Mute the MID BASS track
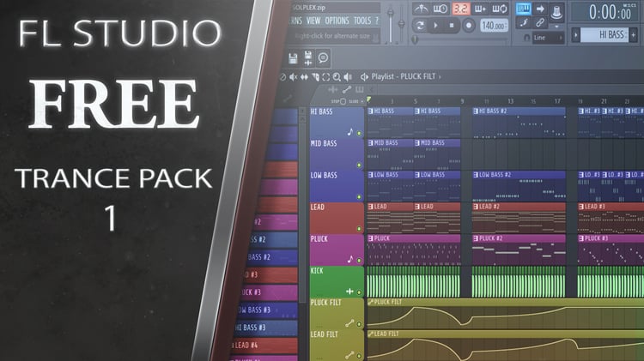This screenshot has height=361, width=644. [359, 165]
